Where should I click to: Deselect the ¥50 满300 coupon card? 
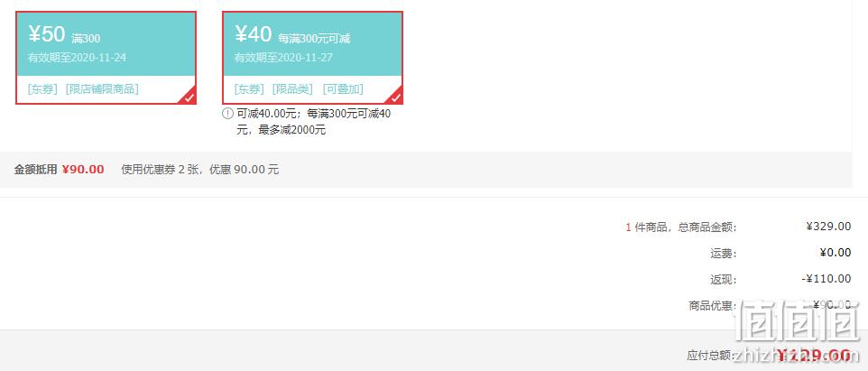coord(106,58)
